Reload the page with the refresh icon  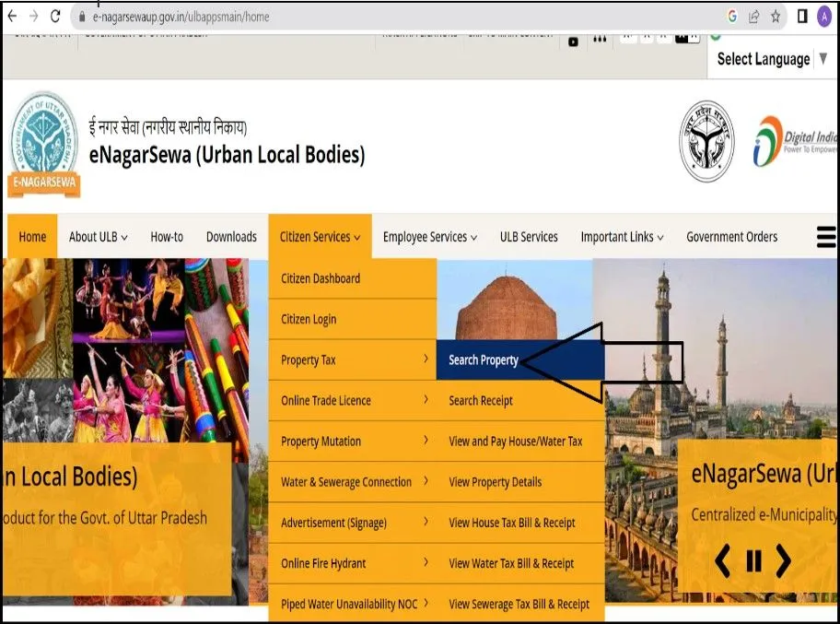click(x=55, y=17)
